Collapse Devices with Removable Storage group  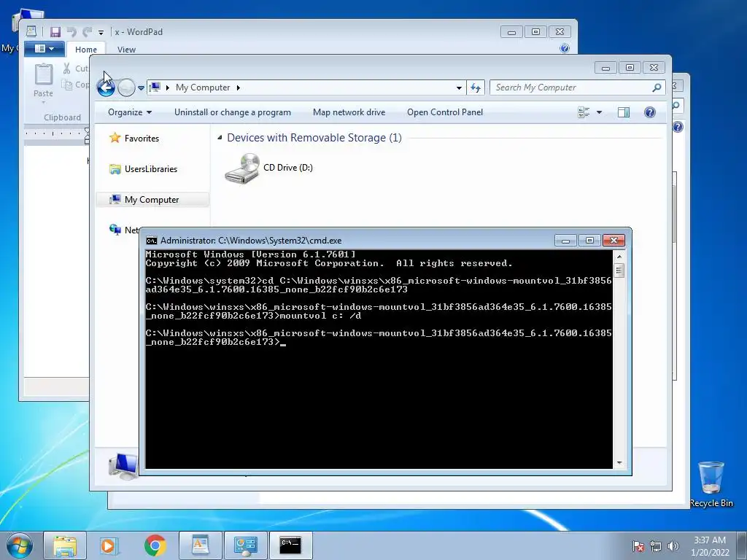click(220, 138)
